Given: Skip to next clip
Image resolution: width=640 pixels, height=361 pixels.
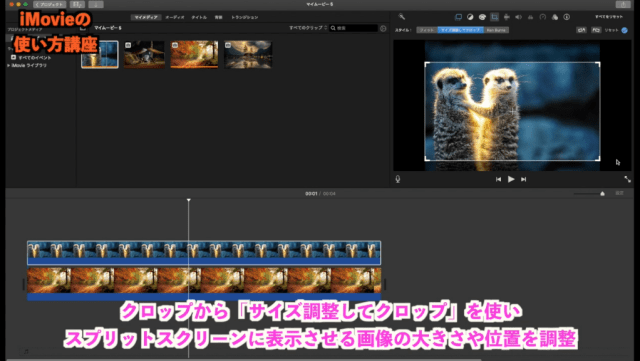Looking at the screenshot, I should tap(523, 179).
